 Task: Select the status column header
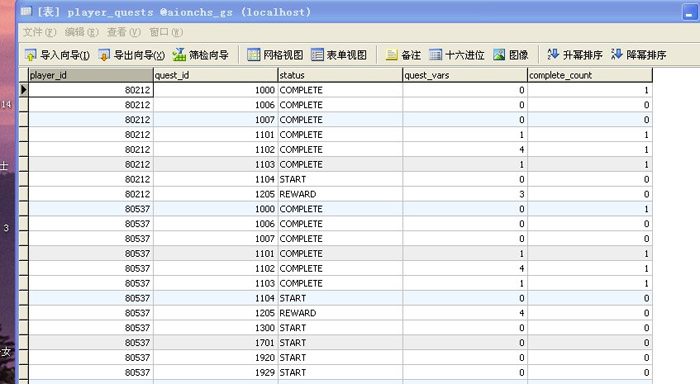coord(340,75)
